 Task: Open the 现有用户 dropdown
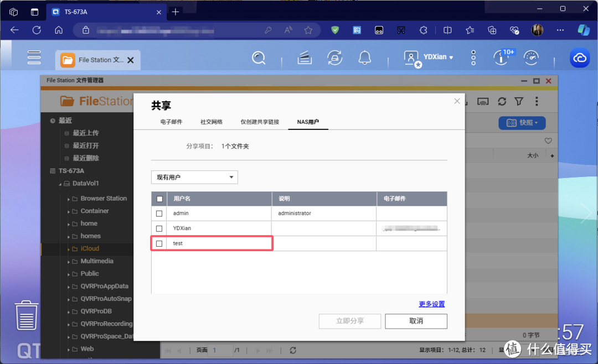pos(194,177)
